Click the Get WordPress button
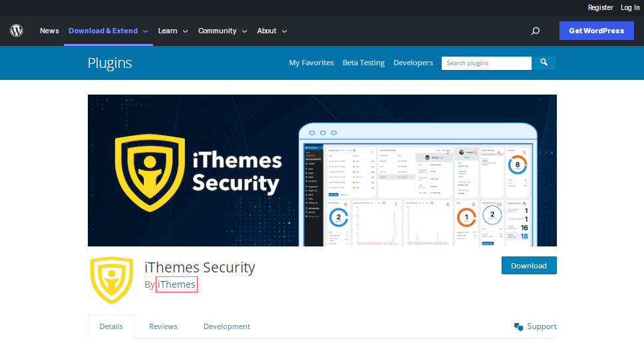The width and height of the screenshot is (644, 359). pyautogui.click(x=596, y=31)
